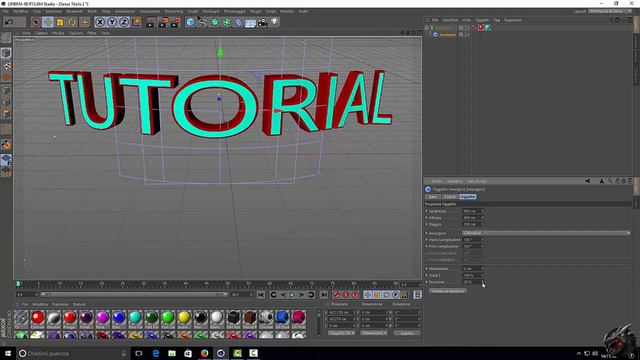
Task: Open the Windows Start menu
Action: [8, 353]
